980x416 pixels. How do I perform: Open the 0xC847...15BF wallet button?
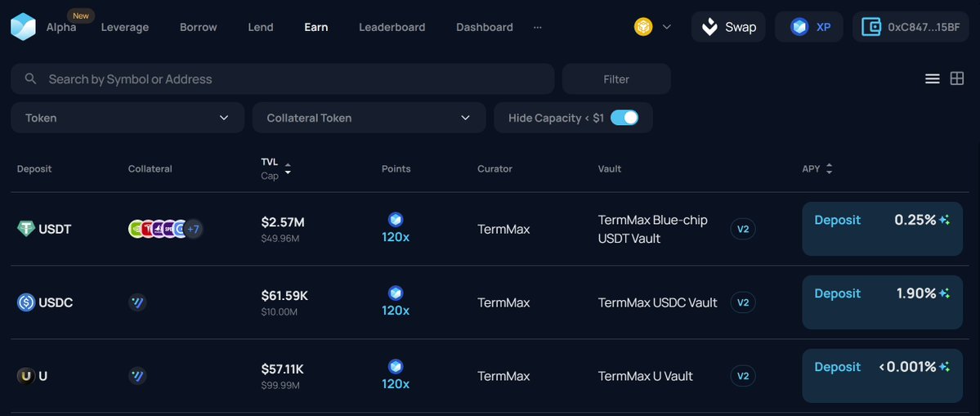click(x=911, y=27)
